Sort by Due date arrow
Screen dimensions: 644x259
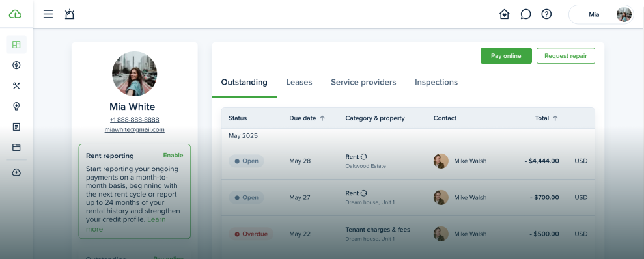click(x=322, y=118)
